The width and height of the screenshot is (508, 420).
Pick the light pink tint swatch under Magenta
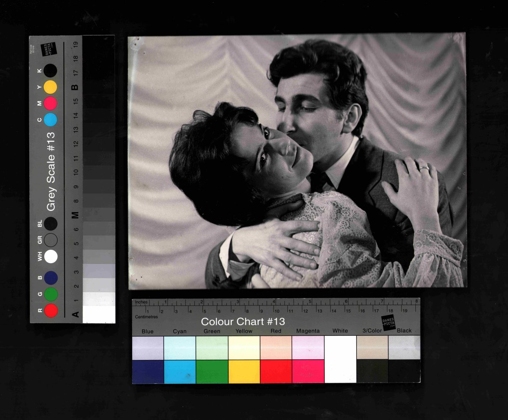point(308,348)
